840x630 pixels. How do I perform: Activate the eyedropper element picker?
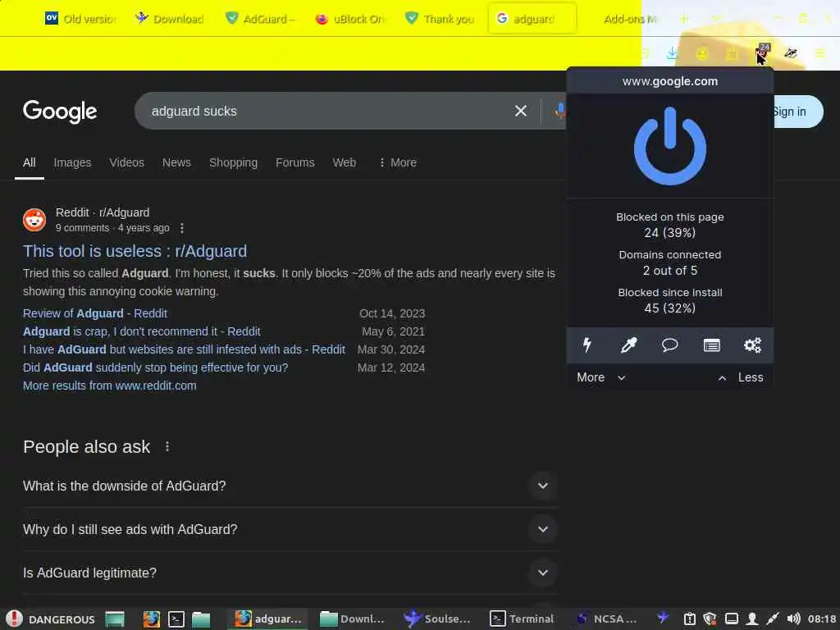628,345
